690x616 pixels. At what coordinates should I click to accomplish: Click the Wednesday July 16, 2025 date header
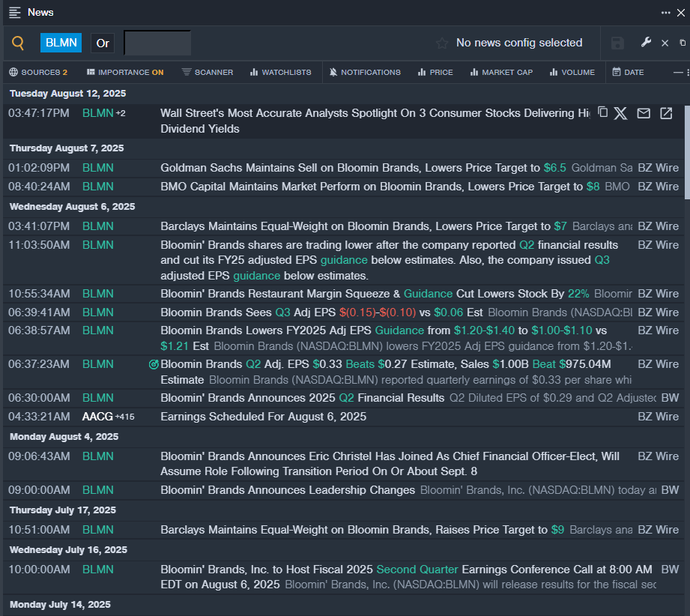(x=68, y=549)
